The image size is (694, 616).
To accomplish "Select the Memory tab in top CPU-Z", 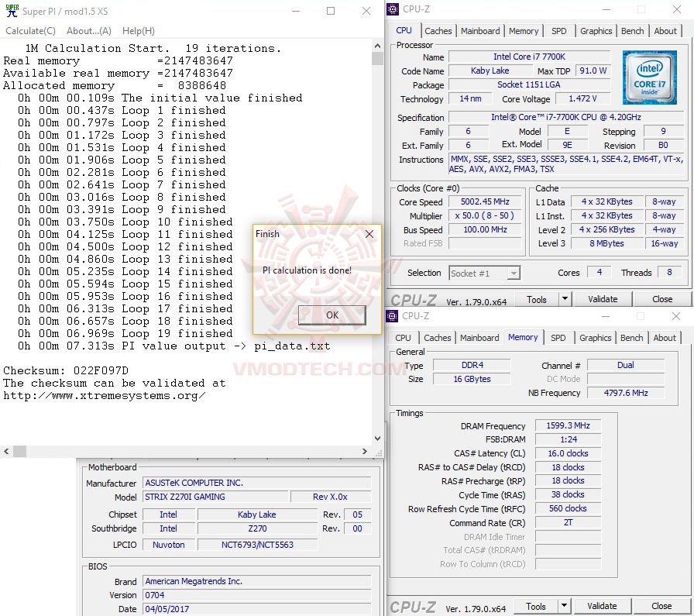I will (524, 31).
